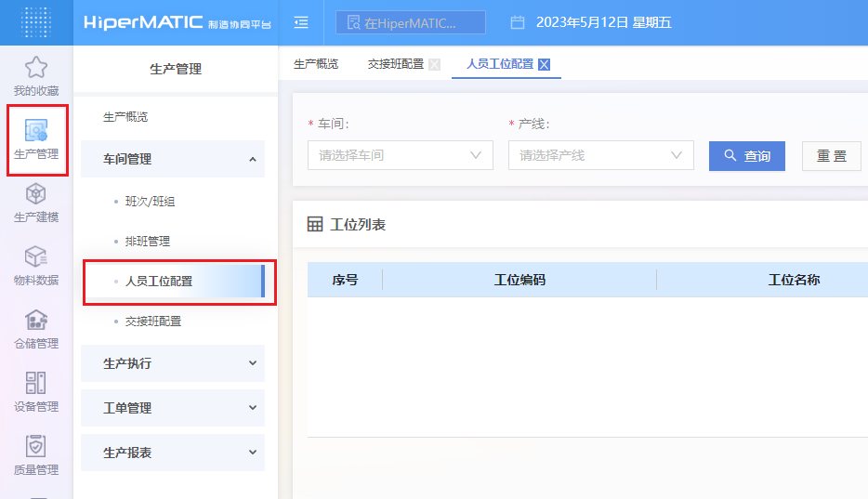Expand the 工单管理 menu group
Image resolution: width=868 pixels, height=499 pixels.
coord(173,408)
